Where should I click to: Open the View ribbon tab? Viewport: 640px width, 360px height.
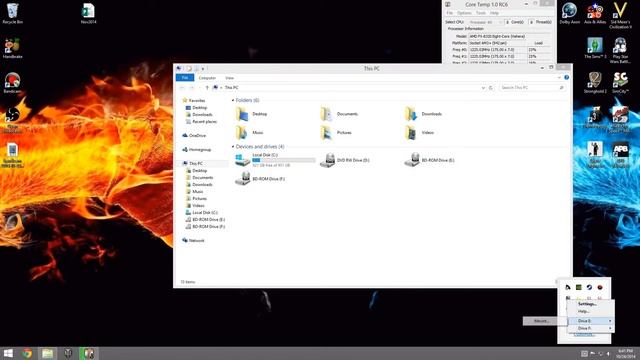[x=229, y=78]
